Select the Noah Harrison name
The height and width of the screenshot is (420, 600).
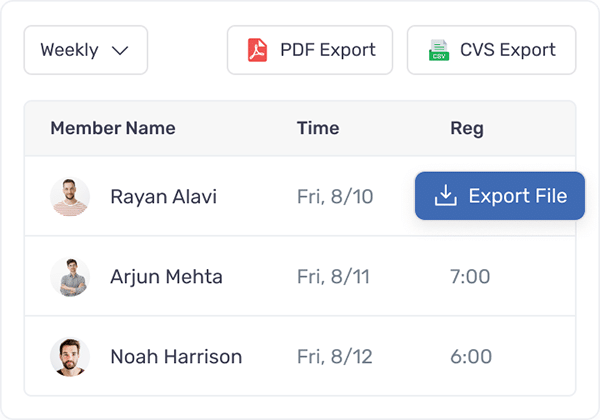(x=176, y=357)
